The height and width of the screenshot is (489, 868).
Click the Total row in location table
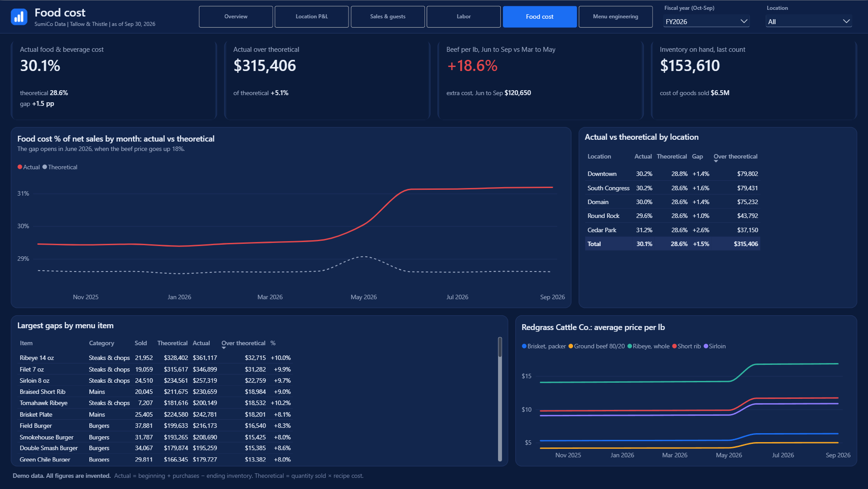[x=673, y=244]
